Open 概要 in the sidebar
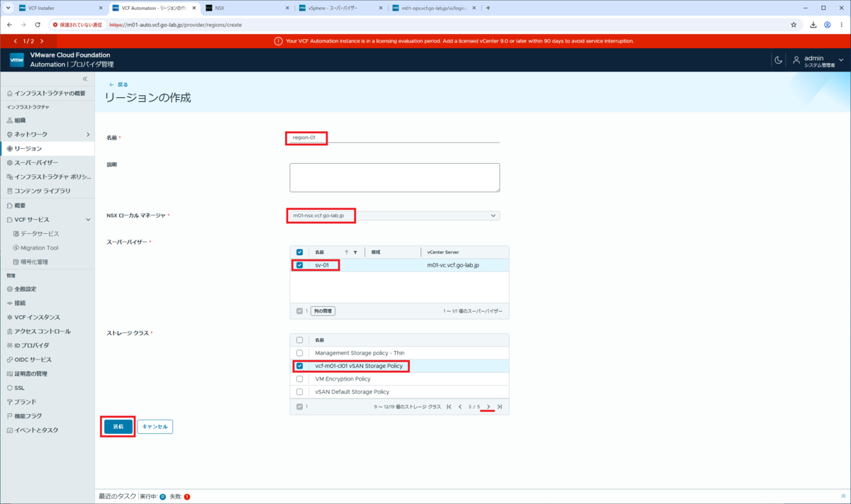 pos(20,206)
